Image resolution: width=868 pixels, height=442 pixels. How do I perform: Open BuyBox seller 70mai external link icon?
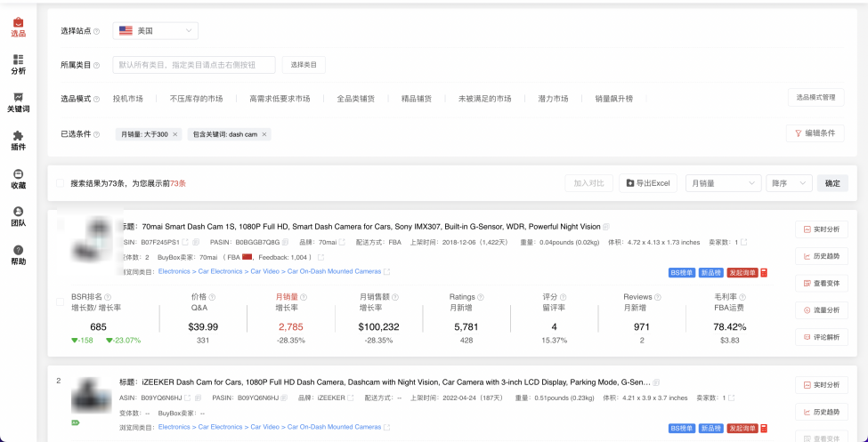click(320, 257)
